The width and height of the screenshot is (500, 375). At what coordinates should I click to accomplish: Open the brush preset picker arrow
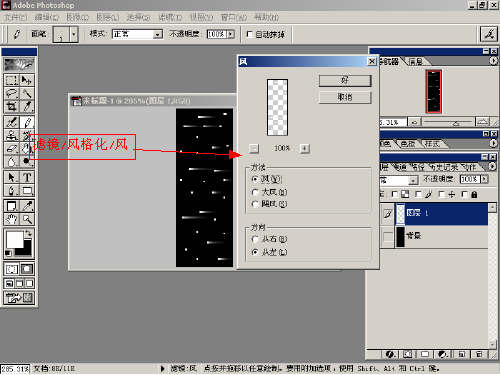(74, 34)
